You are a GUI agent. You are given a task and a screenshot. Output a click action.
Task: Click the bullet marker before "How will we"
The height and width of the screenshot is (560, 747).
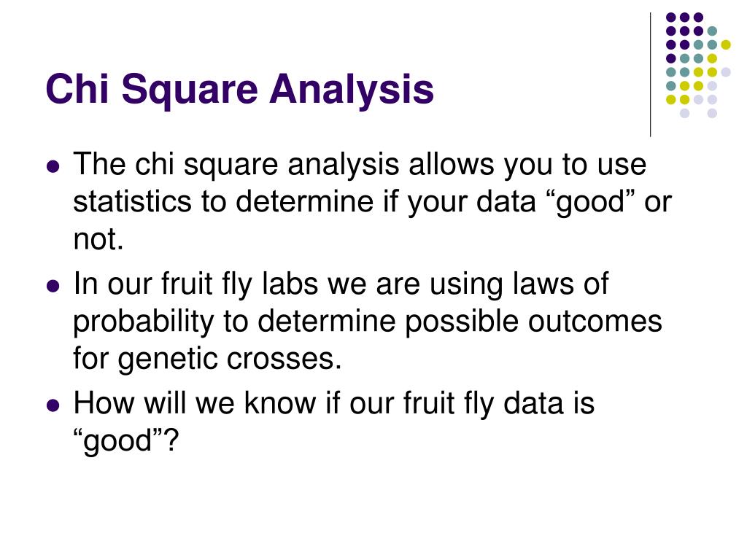[53, 405]
